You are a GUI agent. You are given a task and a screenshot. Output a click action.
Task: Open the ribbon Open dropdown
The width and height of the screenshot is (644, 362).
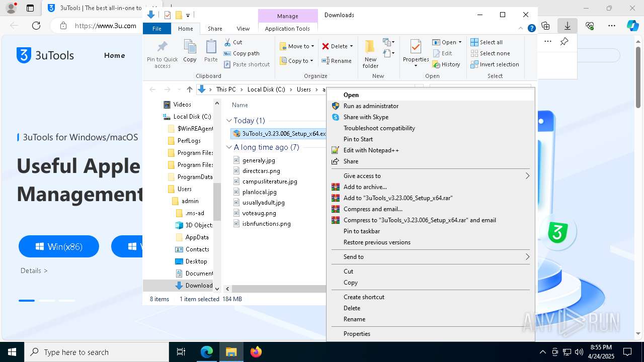pyautogui.click(x=447, y=42)
